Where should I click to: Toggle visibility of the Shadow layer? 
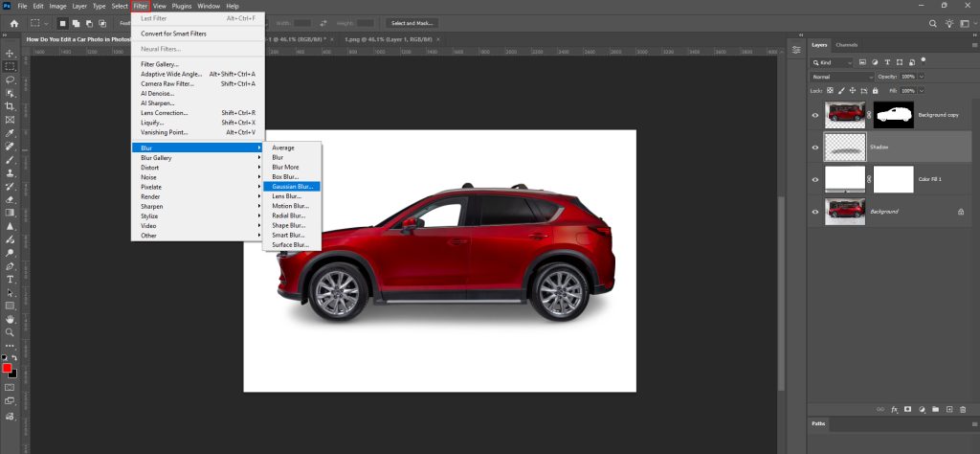815,148
